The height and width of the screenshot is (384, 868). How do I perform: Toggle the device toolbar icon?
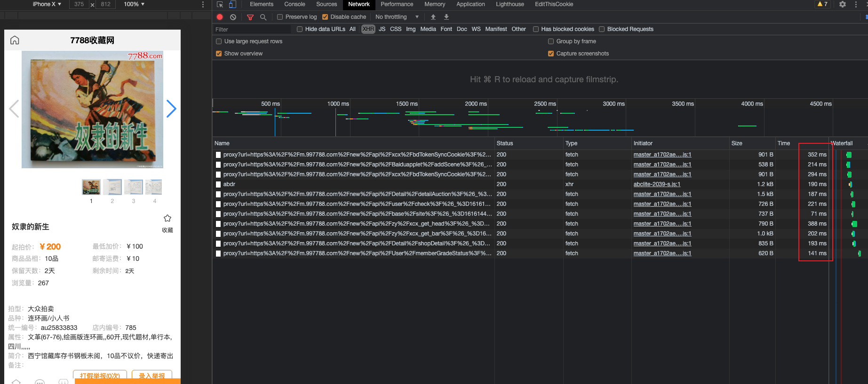tap(232, 4)
